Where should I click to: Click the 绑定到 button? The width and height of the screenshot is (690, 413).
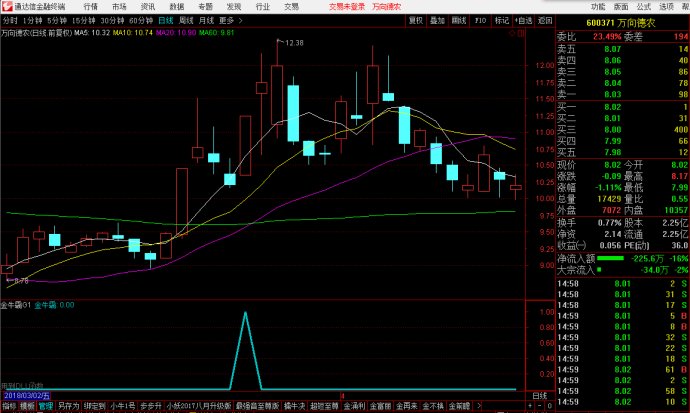pos(94,406)
